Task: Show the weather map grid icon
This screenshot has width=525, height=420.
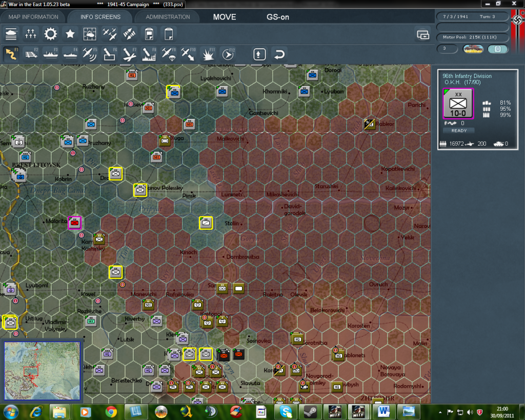Action: pos(90,34)
